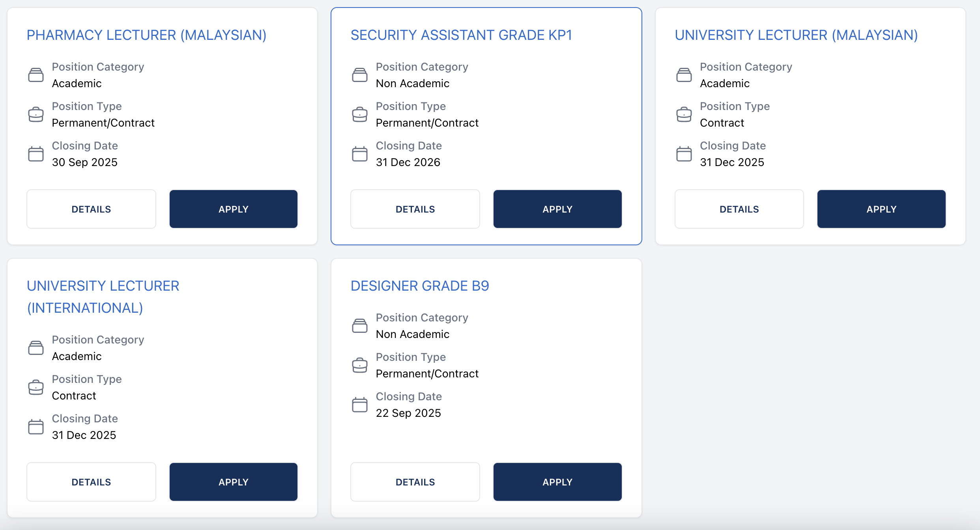Click calendar icon in Pharmacy Lecturer card

[x=36, y=154]
